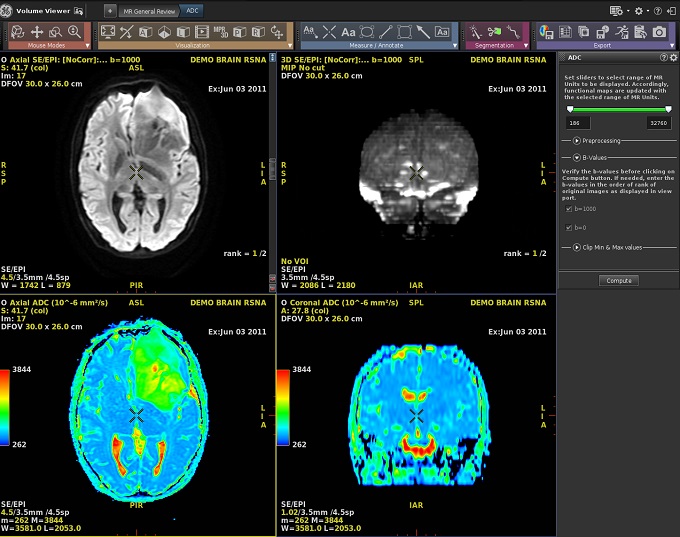The width and height of the screenshot is (680, 537).
Task: Select the zoom magnifier mouse mode
Action: pyautogui.click(x=74, y=32)
